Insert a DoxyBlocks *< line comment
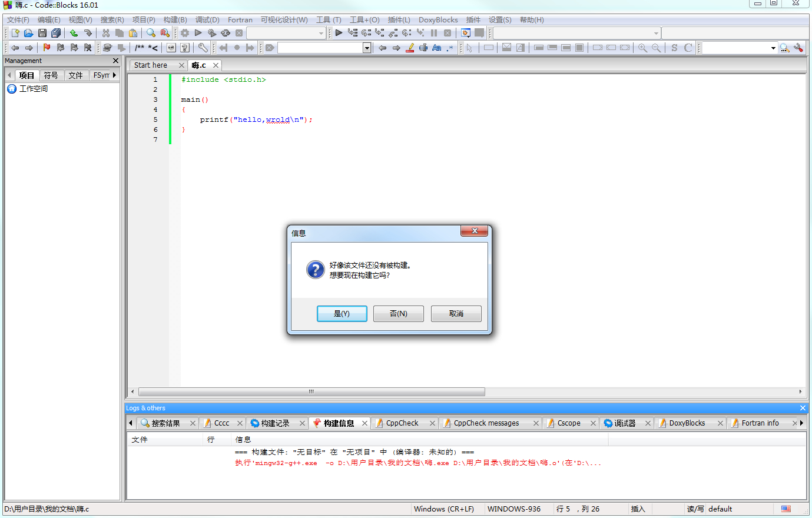 [153, 48]
